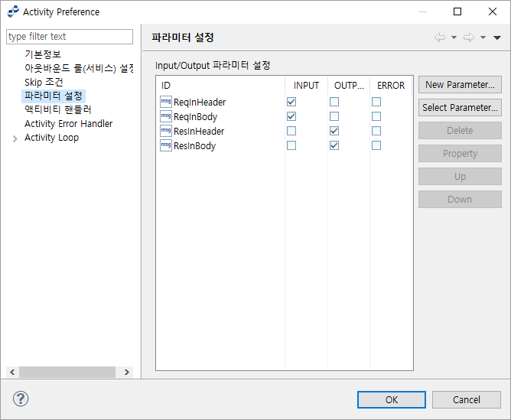Click the Delete button
Viewport: 511px width, 420px height.
460,130
